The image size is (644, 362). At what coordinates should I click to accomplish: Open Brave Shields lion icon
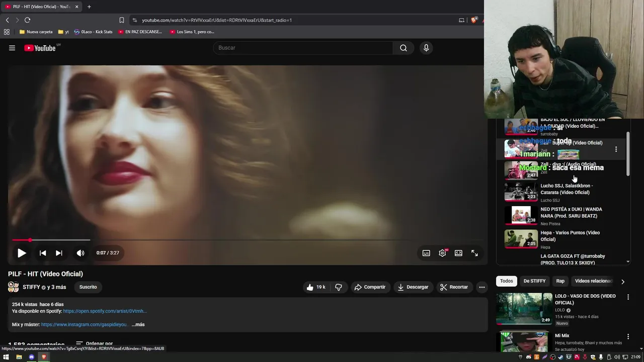pos(474,20)
